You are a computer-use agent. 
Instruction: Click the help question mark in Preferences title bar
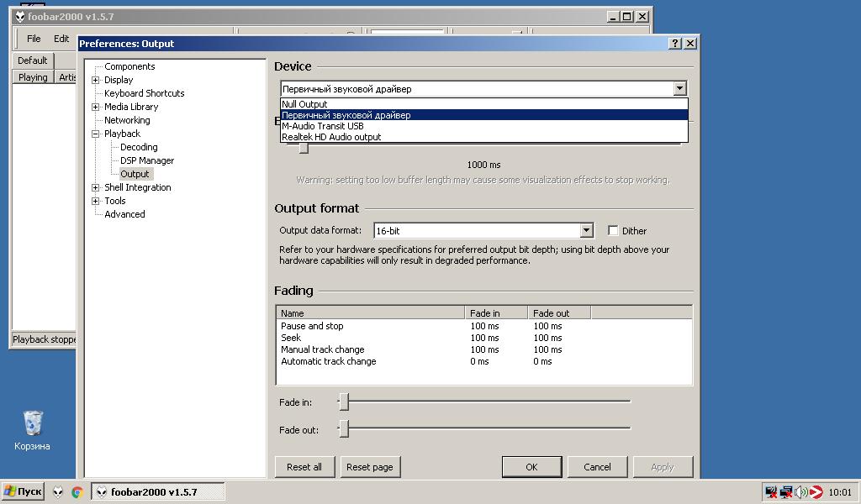[x=675, y=44]
